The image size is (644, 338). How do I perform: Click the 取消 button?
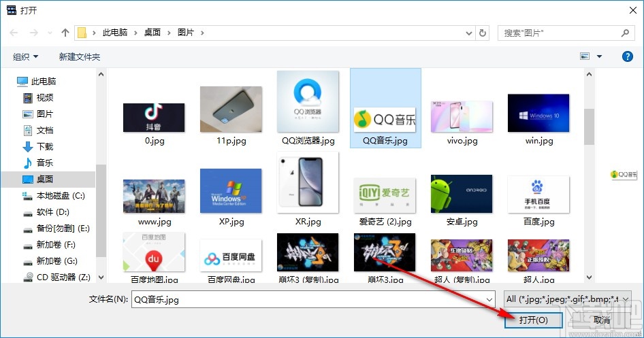tap(602, 320)
